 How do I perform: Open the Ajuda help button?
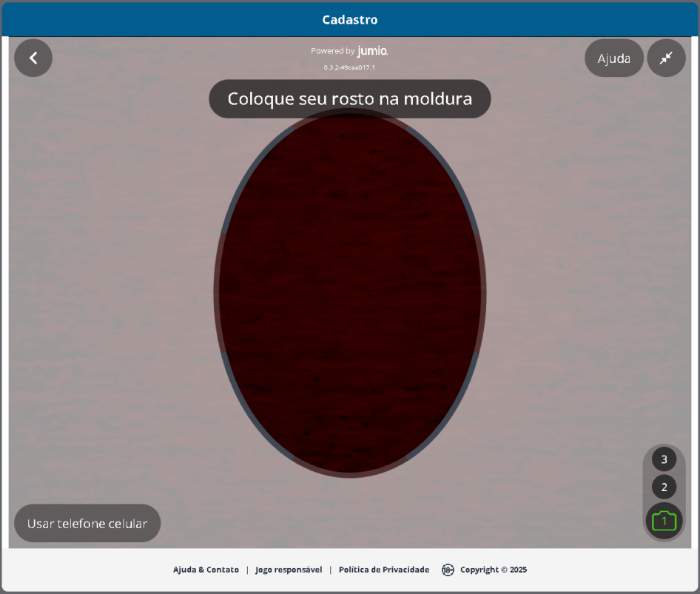click(613, 58)
